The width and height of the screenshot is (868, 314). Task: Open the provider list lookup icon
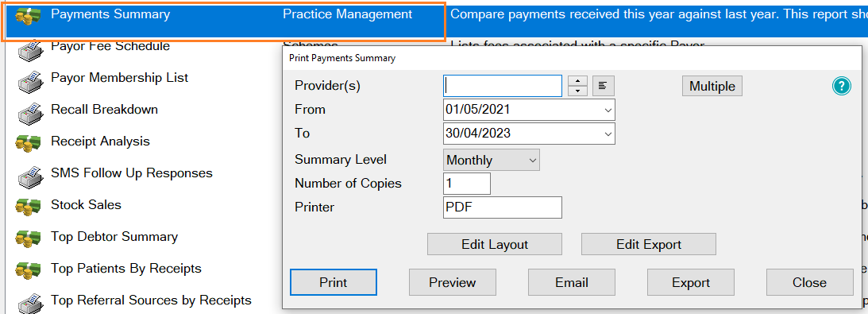[x=604, y=86]
